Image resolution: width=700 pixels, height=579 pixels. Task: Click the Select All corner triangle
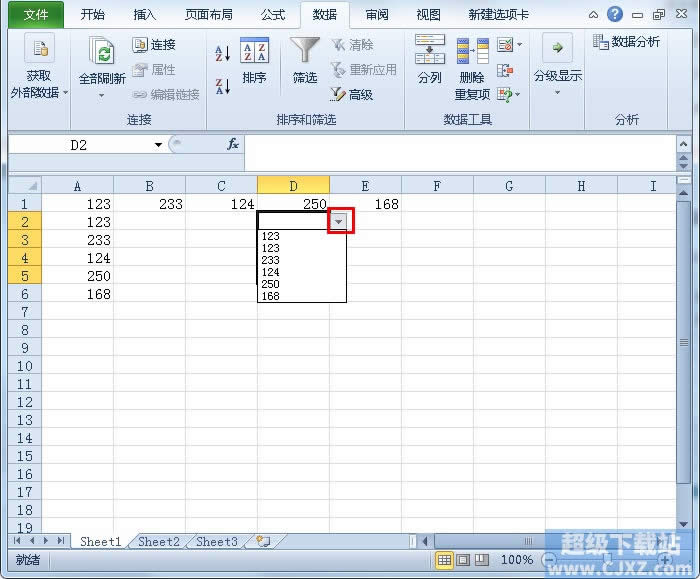coord(25,185)
